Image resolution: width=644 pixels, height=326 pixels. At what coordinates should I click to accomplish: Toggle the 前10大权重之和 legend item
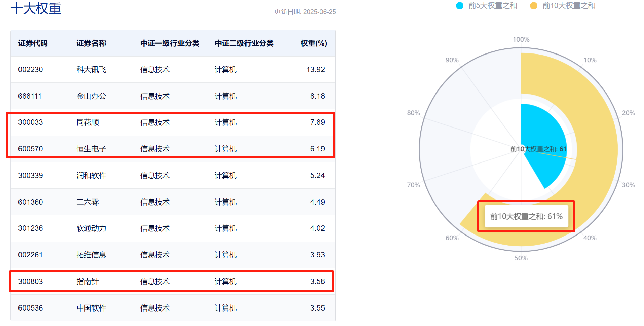point(562,6)
